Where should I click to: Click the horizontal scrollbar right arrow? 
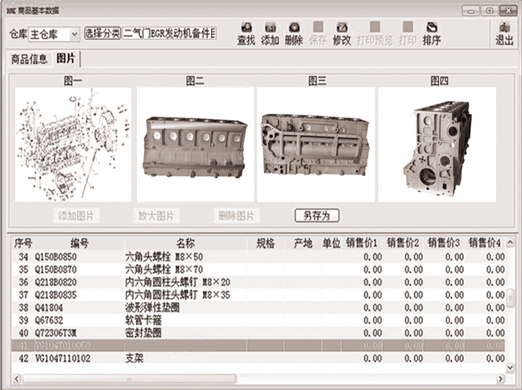(500, 379)
